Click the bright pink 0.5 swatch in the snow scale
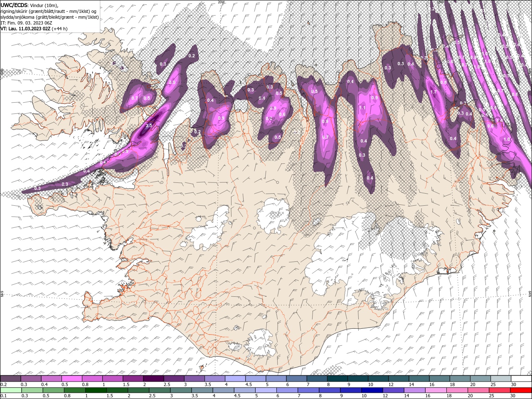 pyautogui.click(x=71, y=379)
